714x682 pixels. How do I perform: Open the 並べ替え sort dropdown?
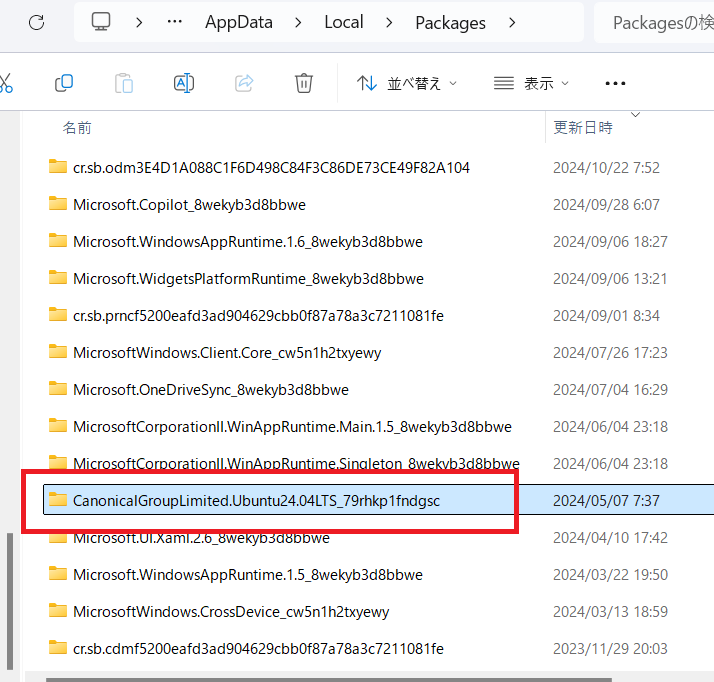click(407, 83)
